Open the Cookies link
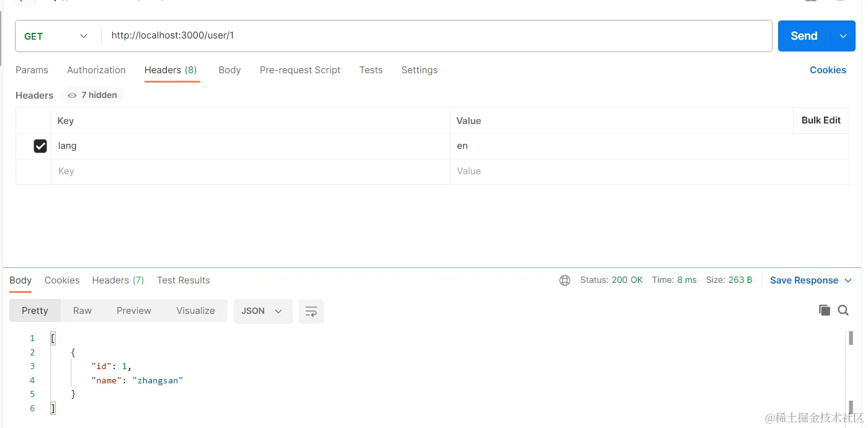The height and width of the screenshot is (428, 868). pyautogui.click(x=828, y=70)
